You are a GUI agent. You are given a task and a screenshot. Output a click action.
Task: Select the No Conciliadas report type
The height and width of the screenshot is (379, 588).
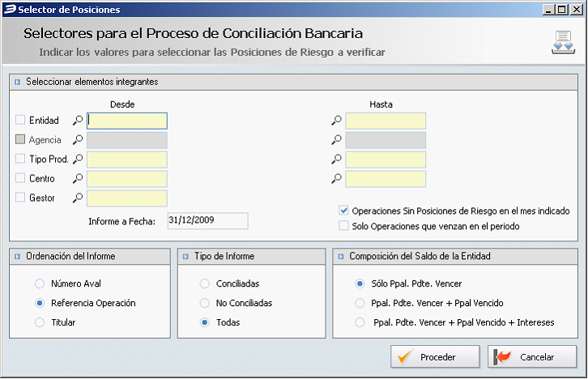pos(204,303)
